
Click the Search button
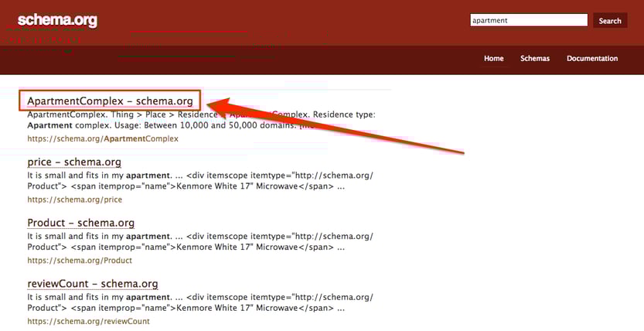610,21
